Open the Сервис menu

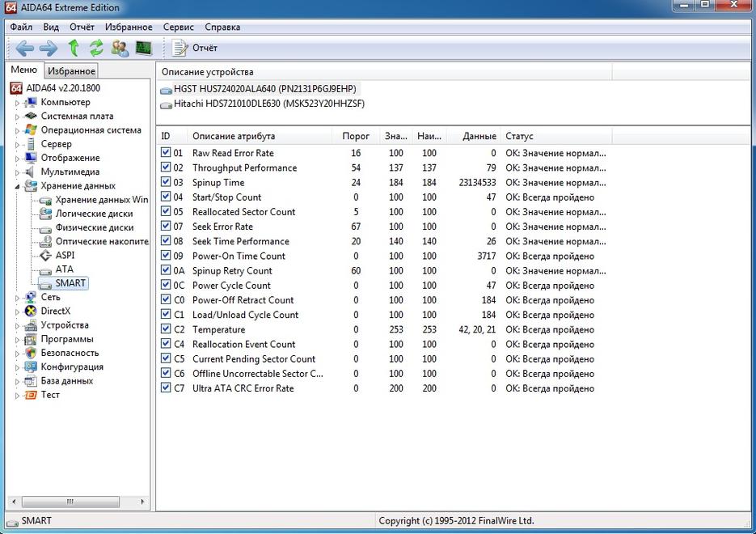coord(179,27)
